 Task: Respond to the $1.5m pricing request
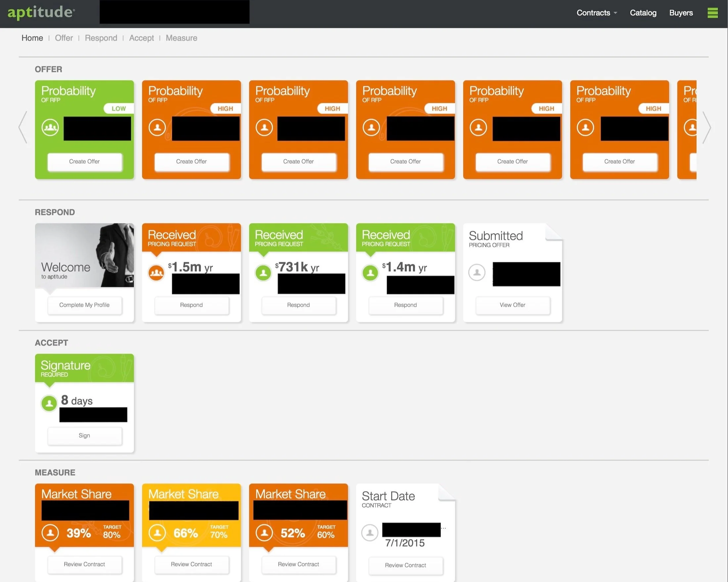[x=192, y=305]
